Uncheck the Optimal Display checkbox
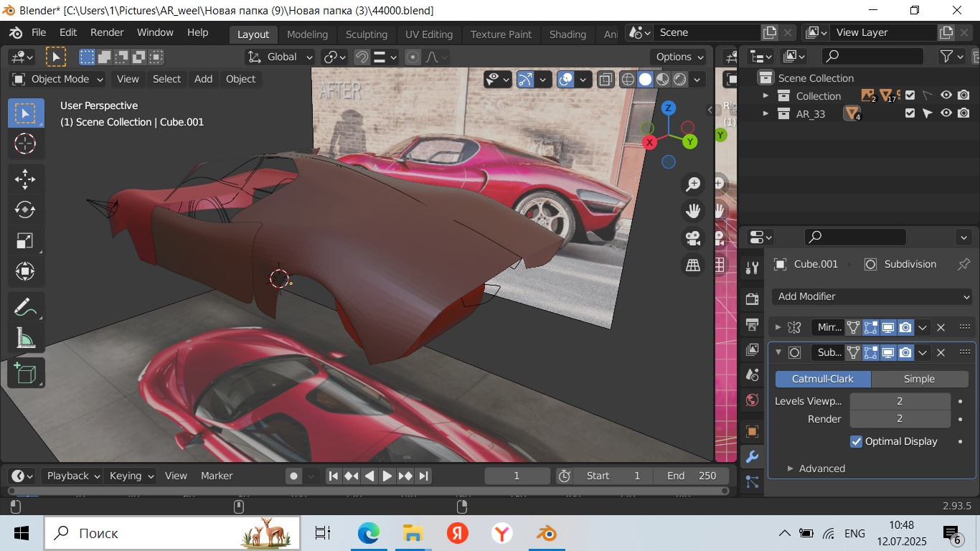The image size is (980, 551). pos(856,441)
